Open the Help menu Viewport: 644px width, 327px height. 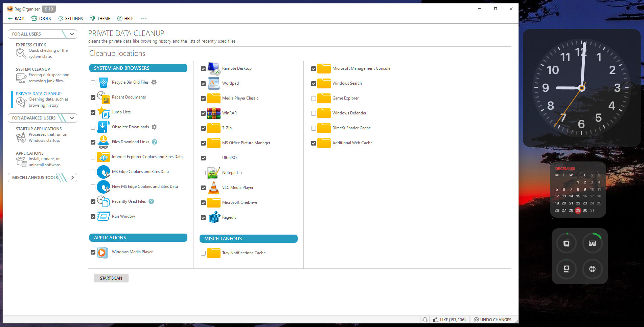[x=125, y=19]
